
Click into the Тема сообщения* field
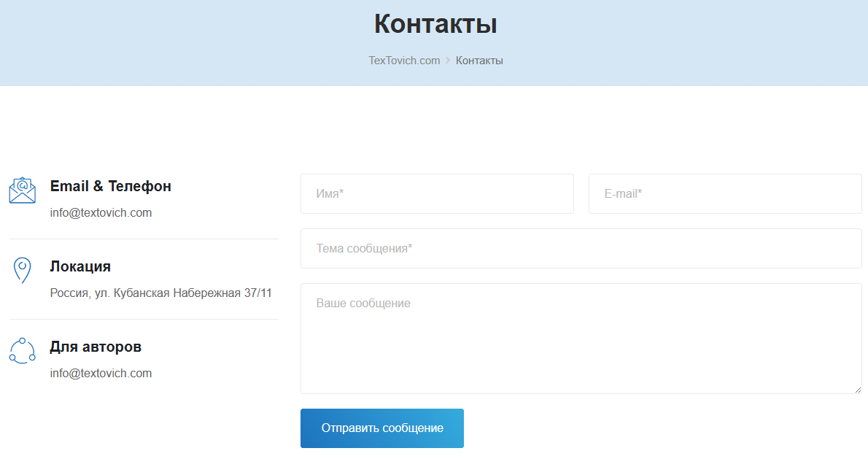tap(581, 249)
